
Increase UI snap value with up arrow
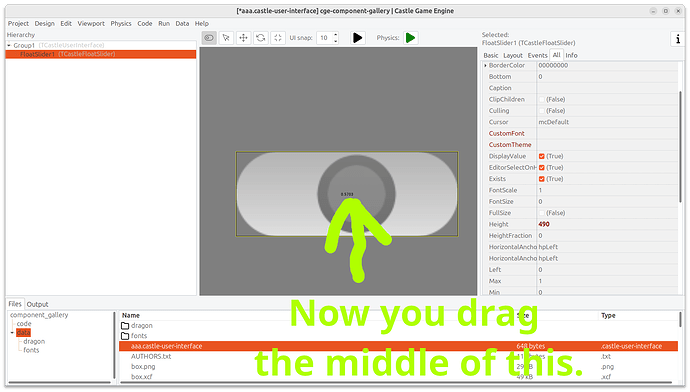click(336, 35)
